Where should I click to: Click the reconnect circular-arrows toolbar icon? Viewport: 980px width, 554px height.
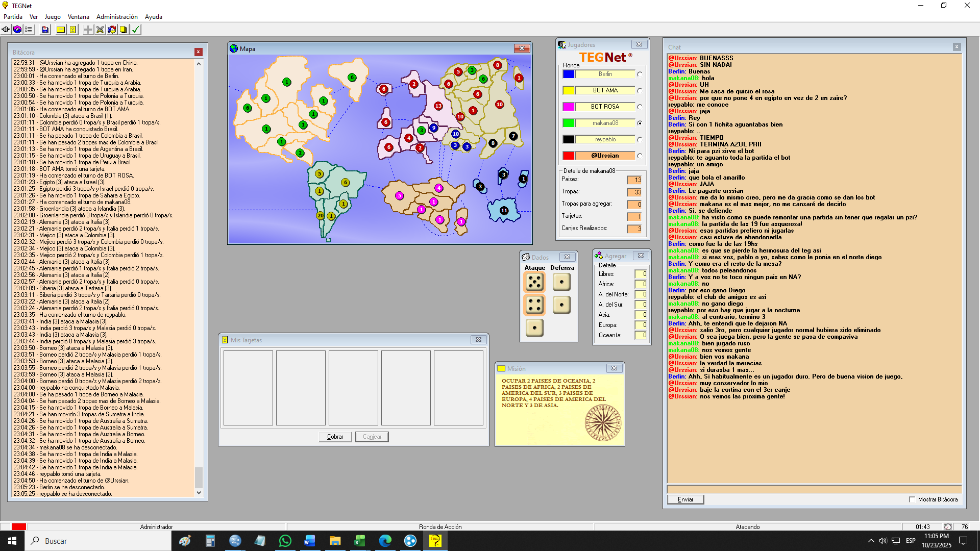pos(17,30)
